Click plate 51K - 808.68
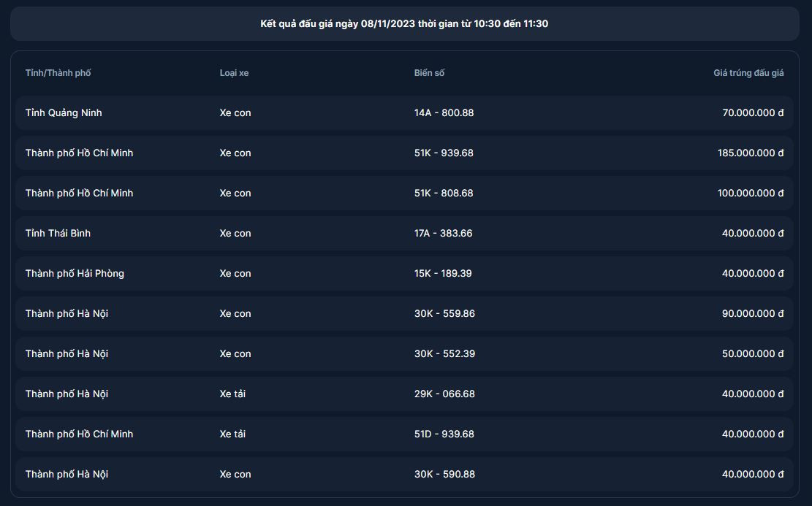Image resolution: width=812 pixels, height=506 pixels. (x=444, y=193)
